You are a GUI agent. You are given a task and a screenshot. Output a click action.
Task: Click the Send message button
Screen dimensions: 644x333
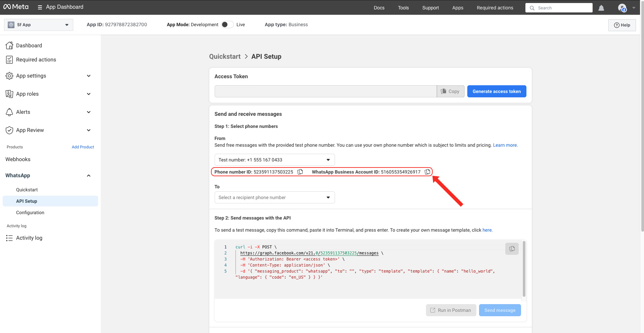coord(500,310)
